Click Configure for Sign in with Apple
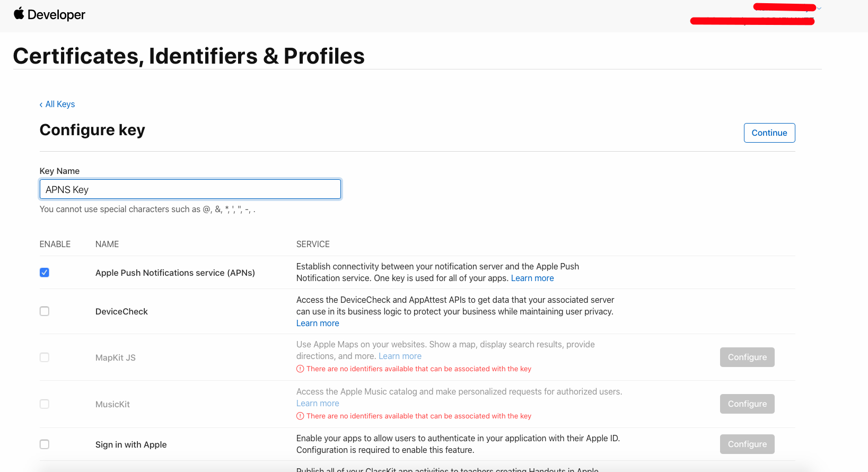 pyautogui.click(x=747, y=444)
